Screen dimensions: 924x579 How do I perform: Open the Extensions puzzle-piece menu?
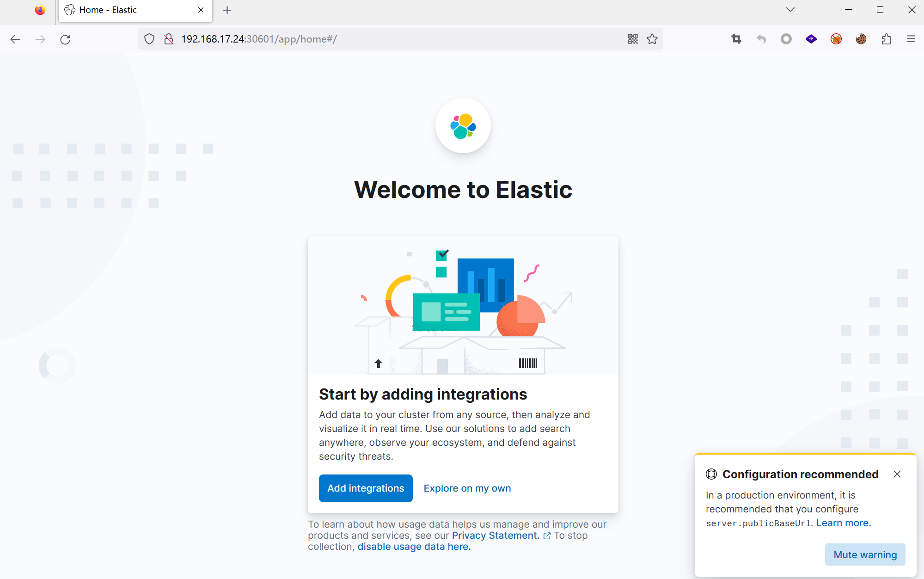tap(886, 39)
